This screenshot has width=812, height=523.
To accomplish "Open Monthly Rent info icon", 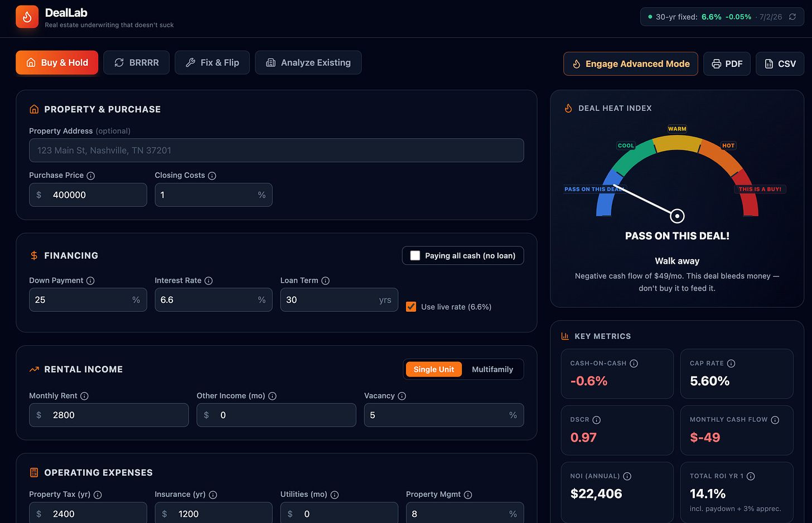I will pyautogui.click(x=84, y=396).
